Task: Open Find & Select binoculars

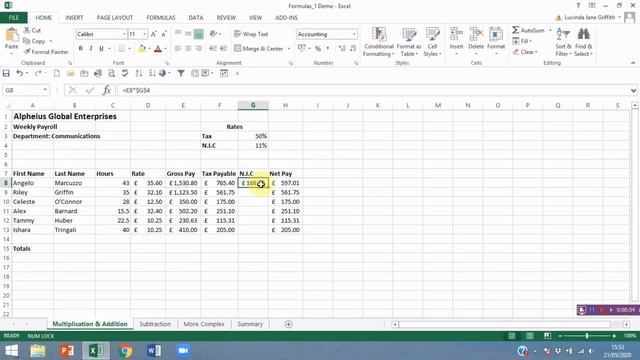Action: coord(583,42)
